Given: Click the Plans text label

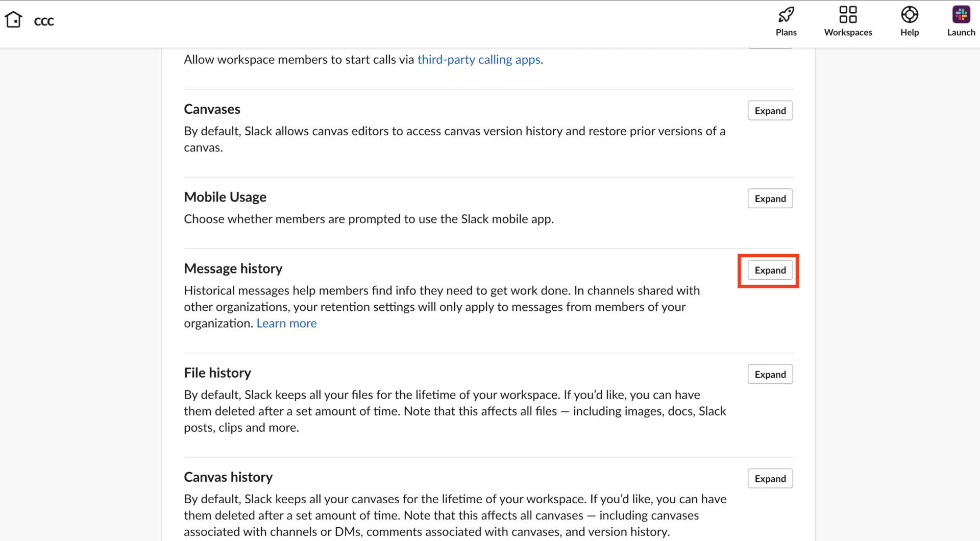Looking at the screenshot, I should pos(786,32).
